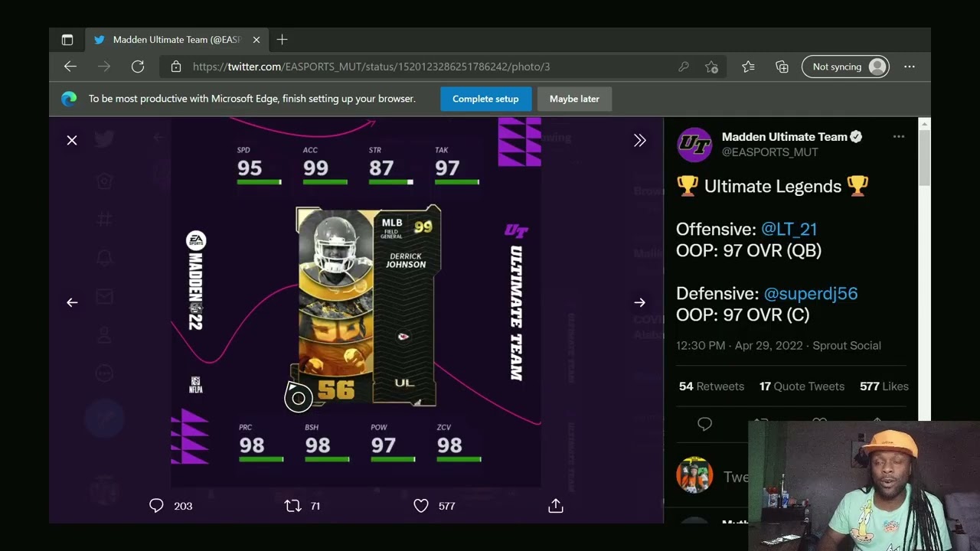The height and width of the screenshot is (551, 980).
Task: Dismiss setup with Maybe later
Action: (574, 99)
